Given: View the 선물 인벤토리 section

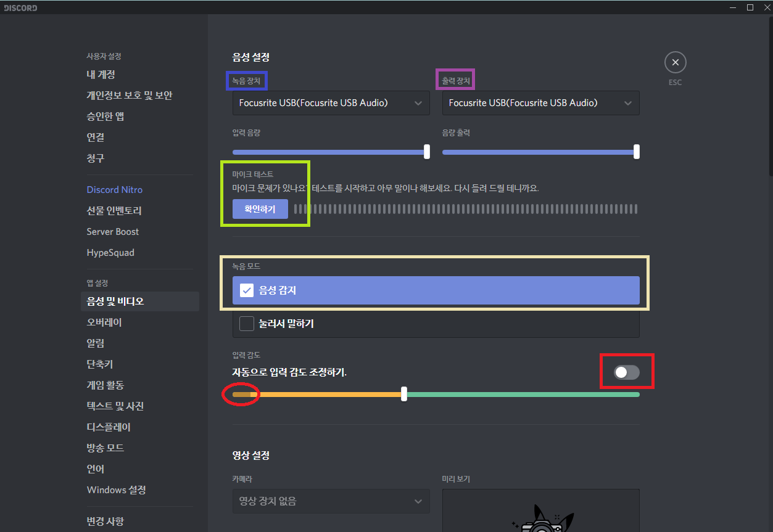Looking at the screenshot, I should [x=114, y=210].
